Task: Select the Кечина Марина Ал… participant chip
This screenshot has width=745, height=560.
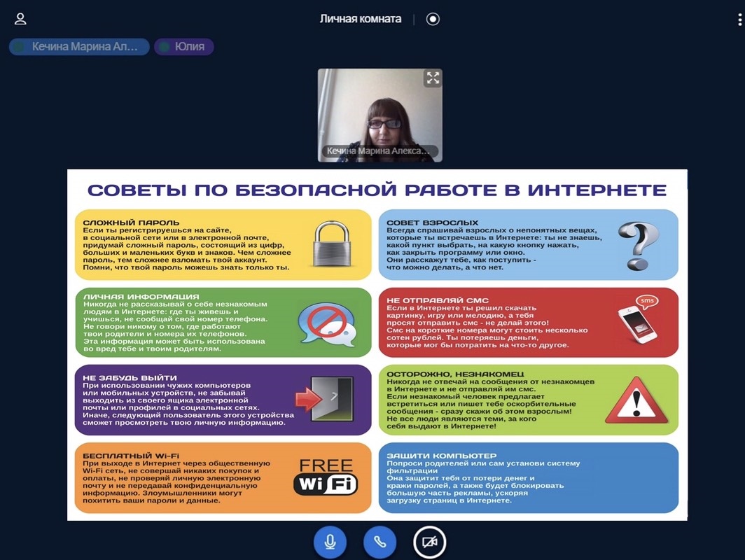Action: tap(79, 46)
